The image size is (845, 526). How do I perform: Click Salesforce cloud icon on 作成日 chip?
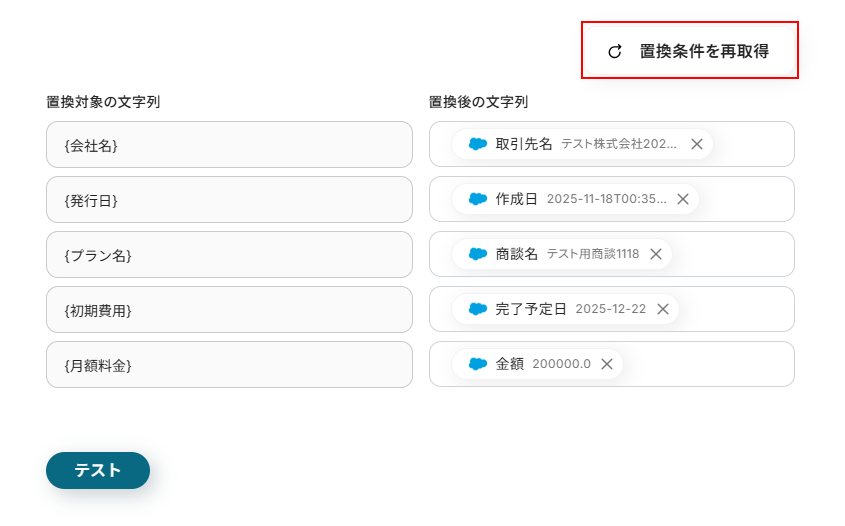click(478, 199)
